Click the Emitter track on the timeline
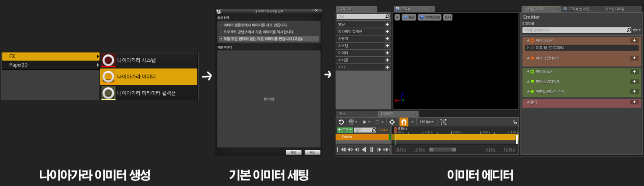The image size is (644, 186). [362, 137]
